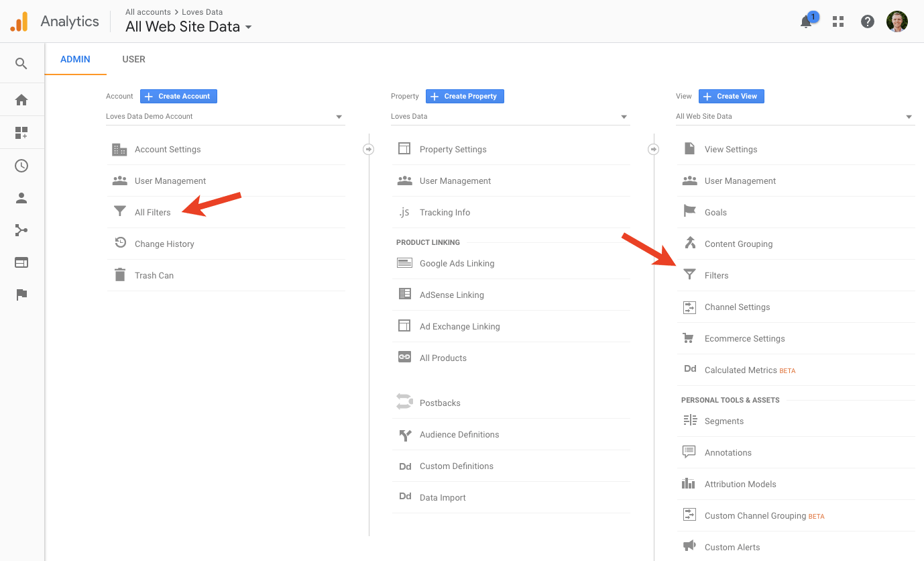The height and width of the screenshot is (561, 924).
Task: Go to Home icon in sidebar
Action: pos(21,100)
